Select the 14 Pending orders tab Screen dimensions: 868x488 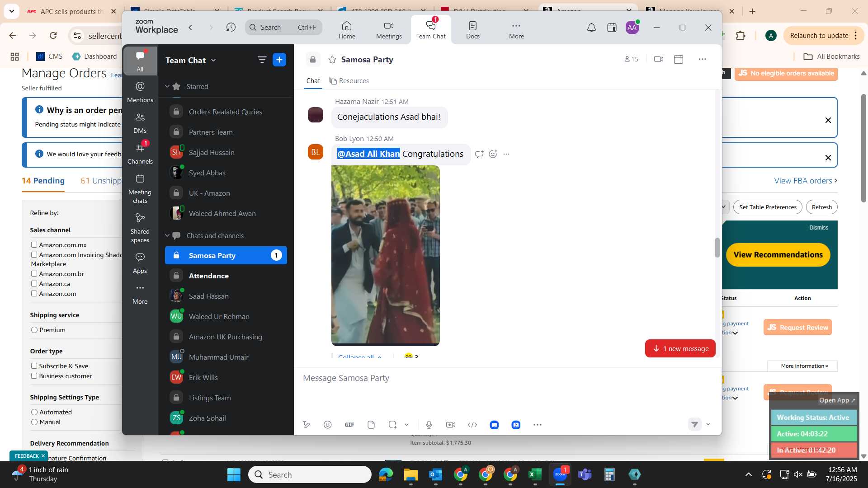[43, 181]
